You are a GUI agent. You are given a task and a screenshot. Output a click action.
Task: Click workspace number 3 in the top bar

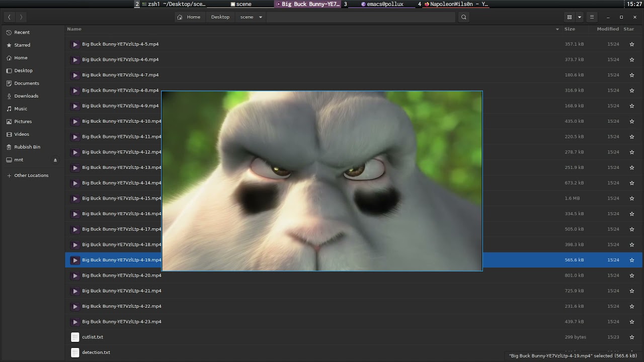pos(346,4)
